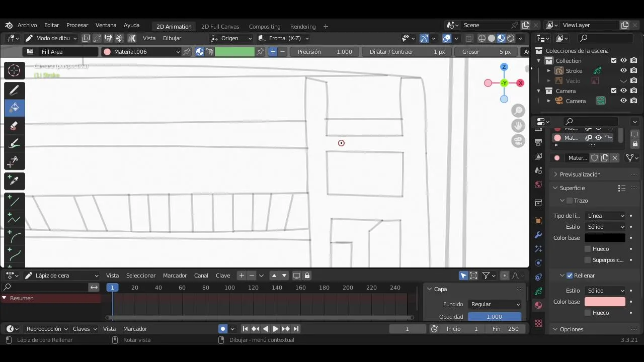Click the stroke Color base black swatch
The height and width of the screenshot is (362, 644).
click(x=605, y=238)
